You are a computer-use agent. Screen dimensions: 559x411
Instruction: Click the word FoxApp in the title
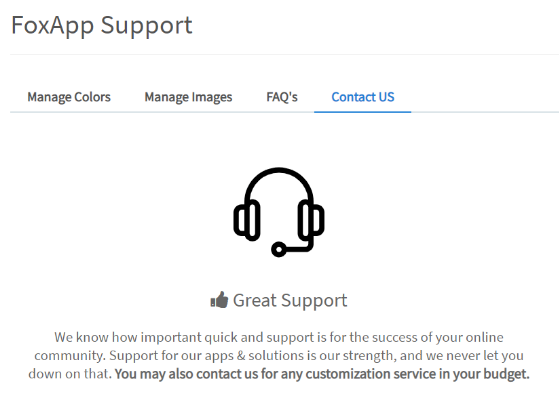[x=52, y=26]
